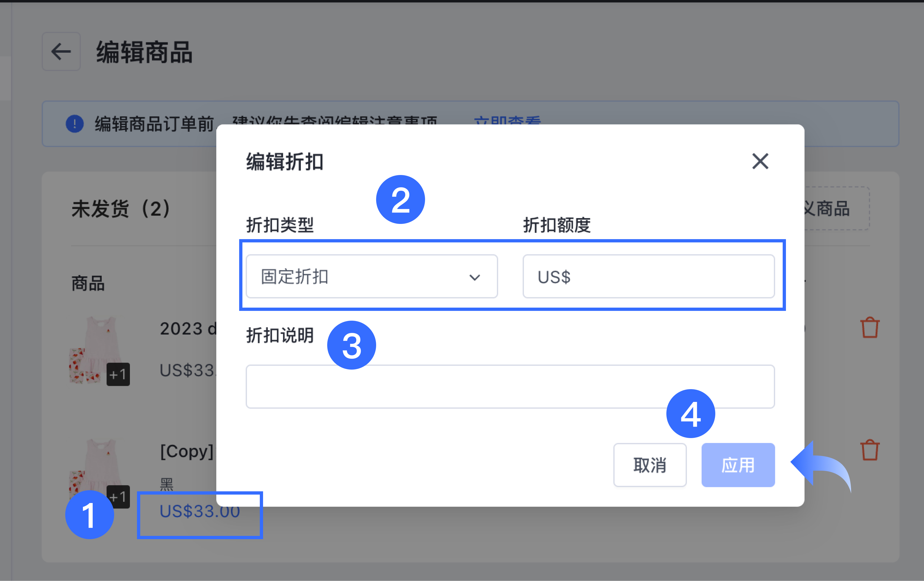
Task: Click the chevron arrow in the 折扣类型 select
Action: tap(474, 277)
